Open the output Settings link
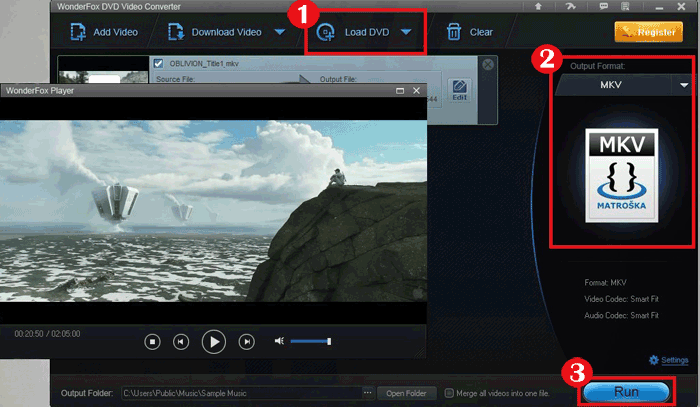This screenshot has width=700, height=407. [x=675, y=360]
